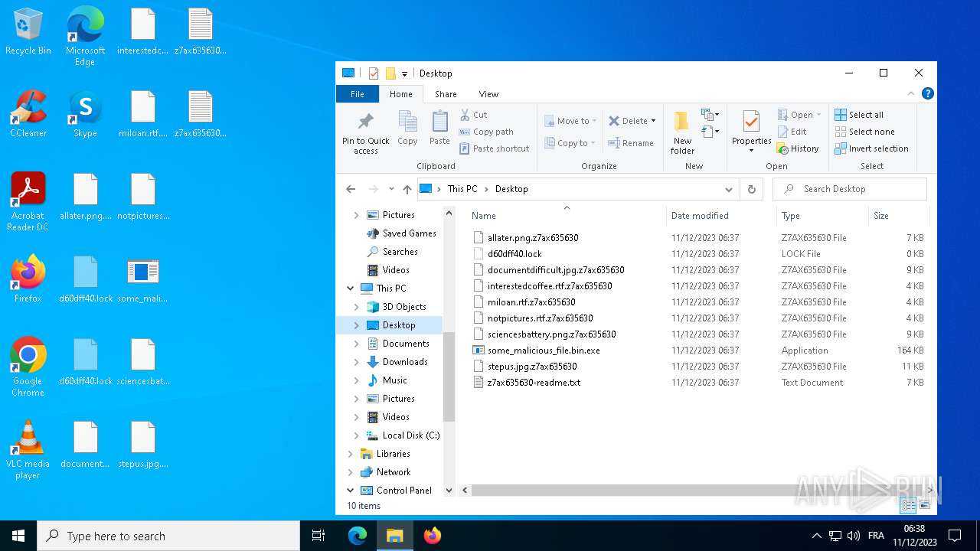Open the Move to dropdown

coord(570,121)
